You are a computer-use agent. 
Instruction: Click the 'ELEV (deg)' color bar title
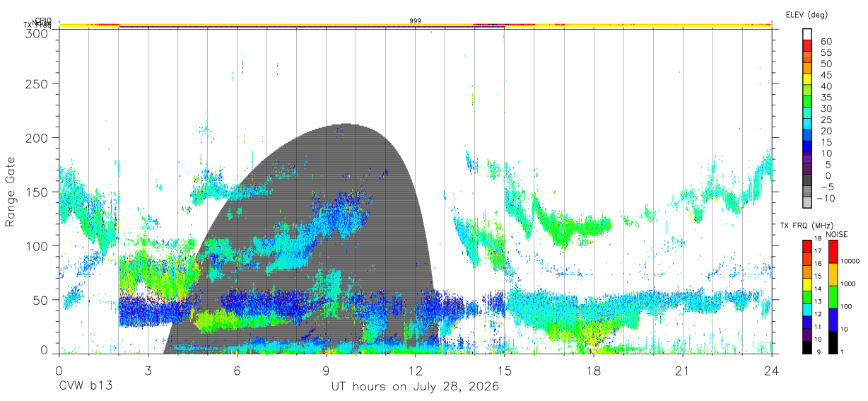pos(807,14)
